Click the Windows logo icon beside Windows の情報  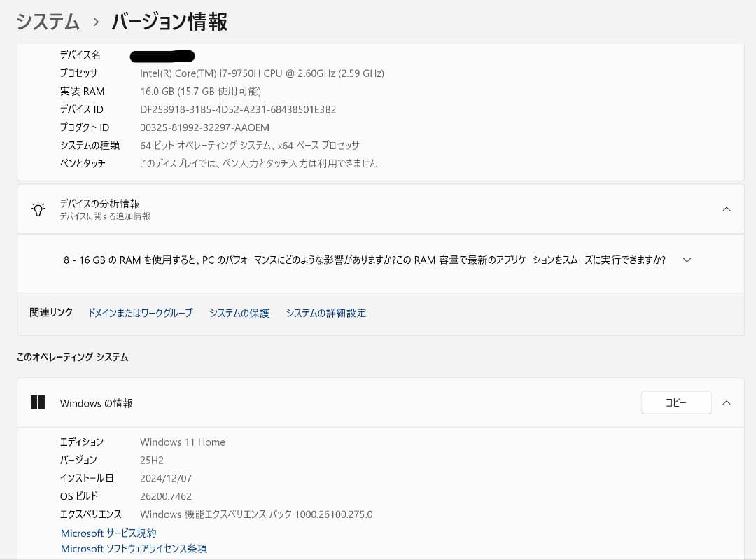click(38, 402)
